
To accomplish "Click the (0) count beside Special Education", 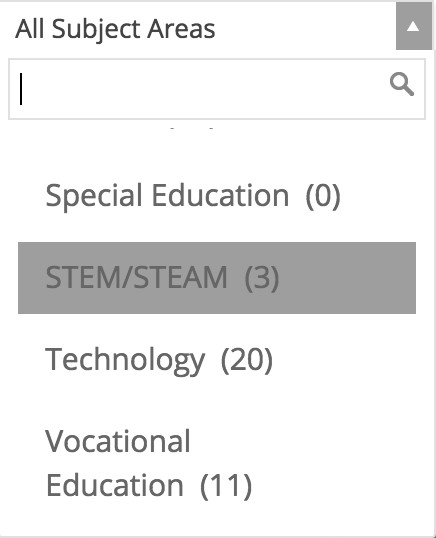I will pos(323,196).
